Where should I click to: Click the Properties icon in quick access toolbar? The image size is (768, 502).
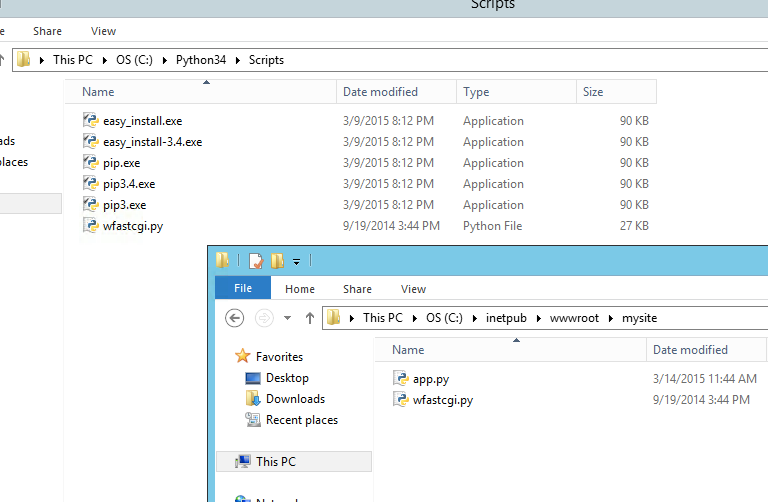(256, 261)
